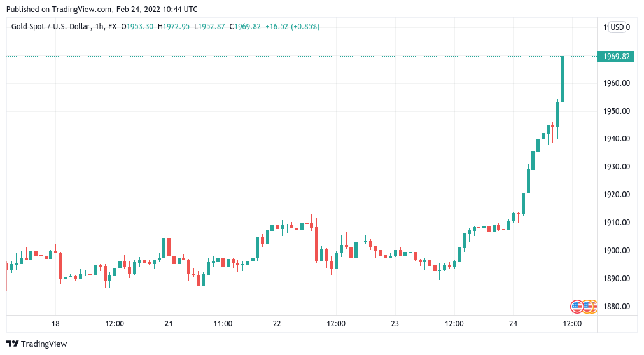This screenshot has height=355, width=644.
Task: Click the 11:00 time axis label
Action: (x=223, y=323)
